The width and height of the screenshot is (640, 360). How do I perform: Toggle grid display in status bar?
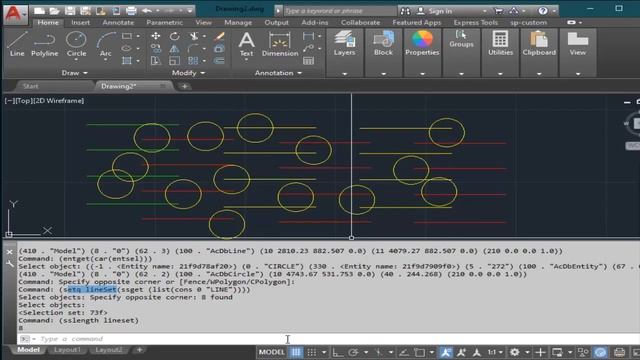coord(296,352)
